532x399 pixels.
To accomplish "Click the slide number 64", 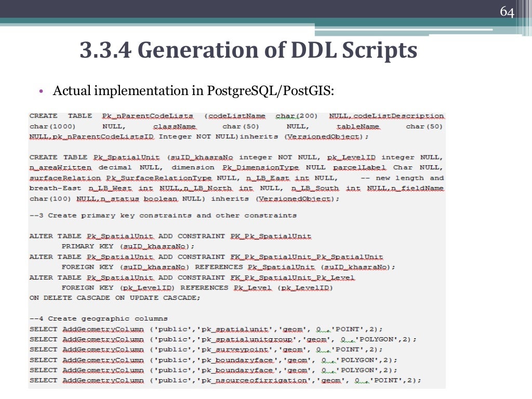I will pyautogui.click(x=507, y=12).
